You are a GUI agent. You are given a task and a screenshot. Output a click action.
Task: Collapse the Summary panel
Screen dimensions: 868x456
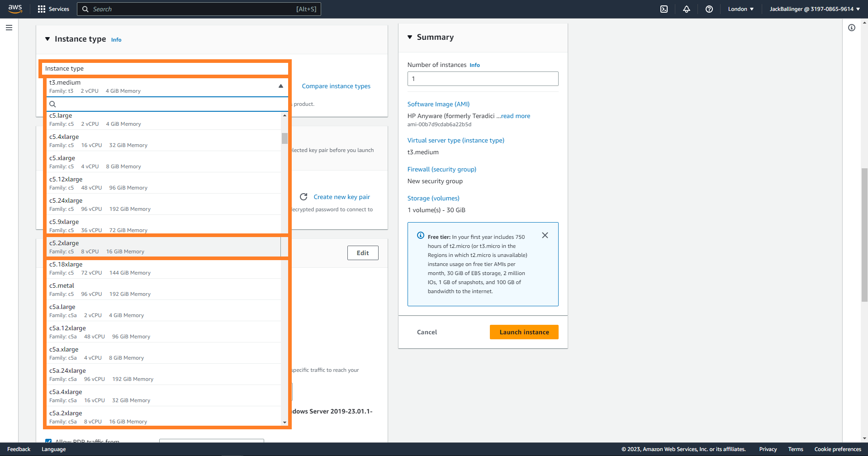[410, 37]
